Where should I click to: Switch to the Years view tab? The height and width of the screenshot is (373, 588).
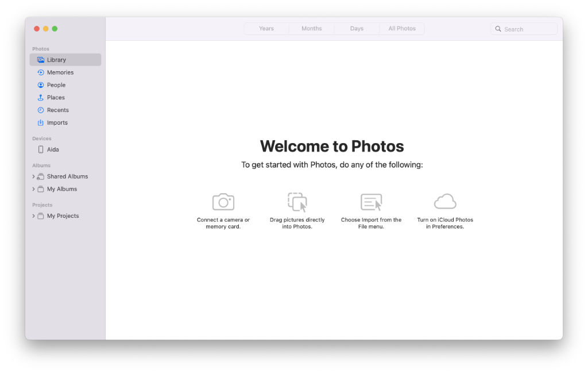266,28
